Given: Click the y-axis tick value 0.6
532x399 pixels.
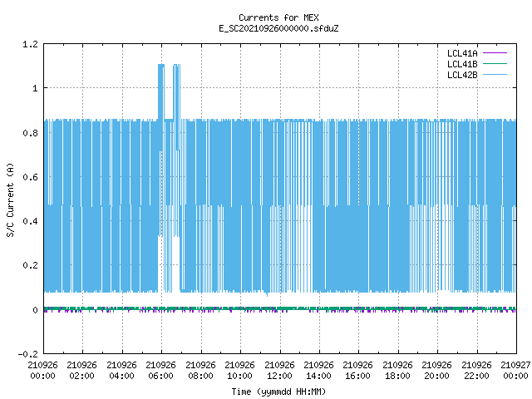Looking at the screenshot, I should [x=30, y=177].
